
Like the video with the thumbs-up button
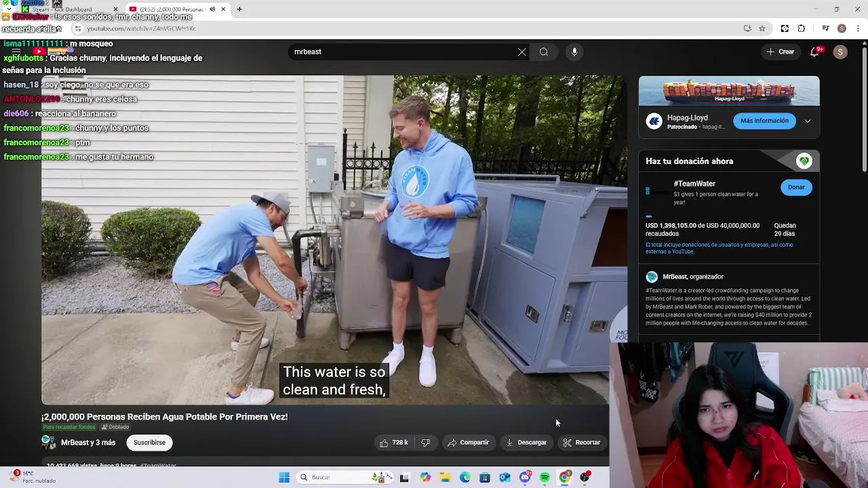click(x=394, y=443)
